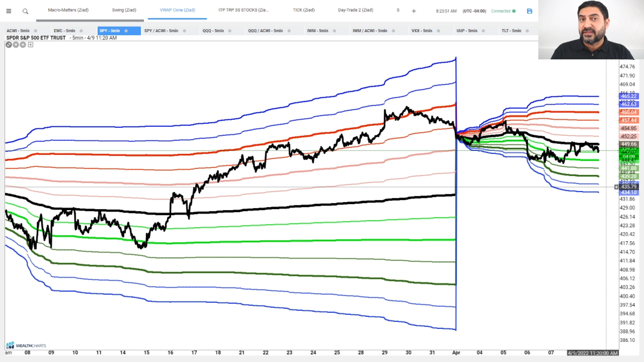Click the dot on SPY / ACWI tab
Viewport: 644px width, 362px height.
184,31
